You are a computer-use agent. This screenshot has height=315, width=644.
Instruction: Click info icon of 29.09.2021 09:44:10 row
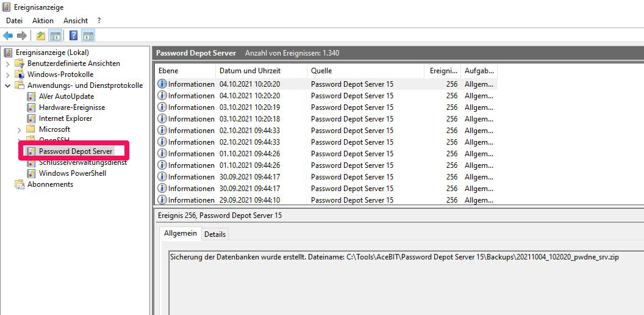162,200
